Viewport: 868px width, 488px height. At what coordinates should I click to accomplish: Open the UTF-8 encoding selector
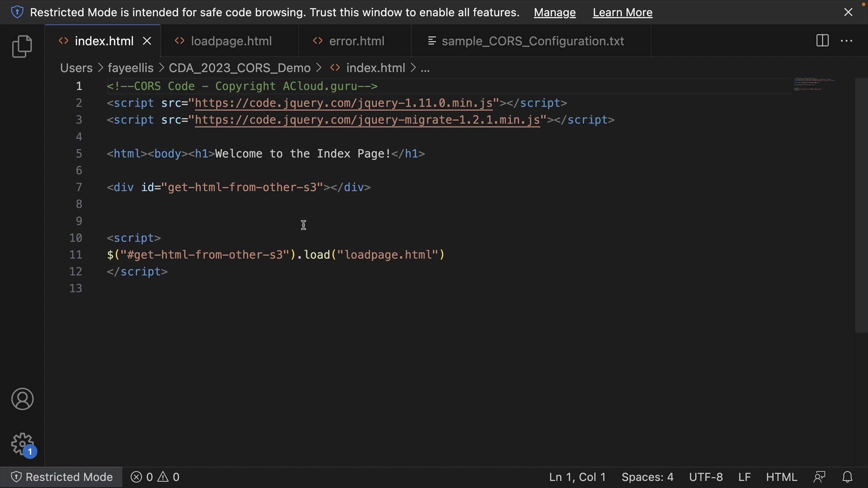[x=706, y=477]
